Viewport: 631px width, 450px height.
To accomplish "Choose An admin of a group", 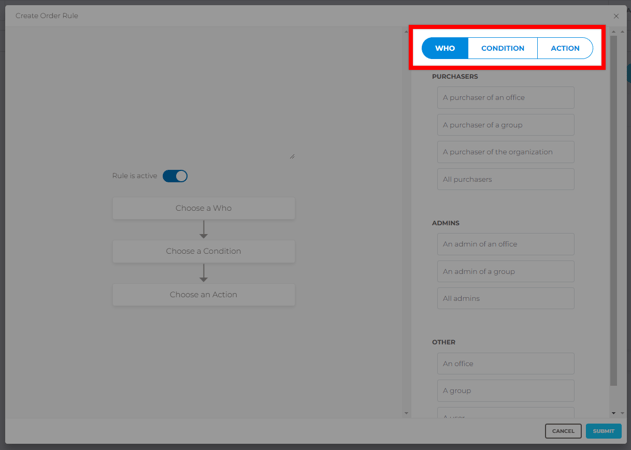I will (505, 271).
